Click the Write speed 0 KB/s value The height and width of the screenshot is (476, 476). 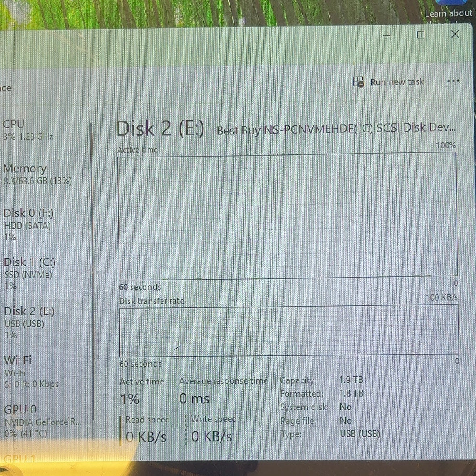pyautogui.click(x=212, y=436)
